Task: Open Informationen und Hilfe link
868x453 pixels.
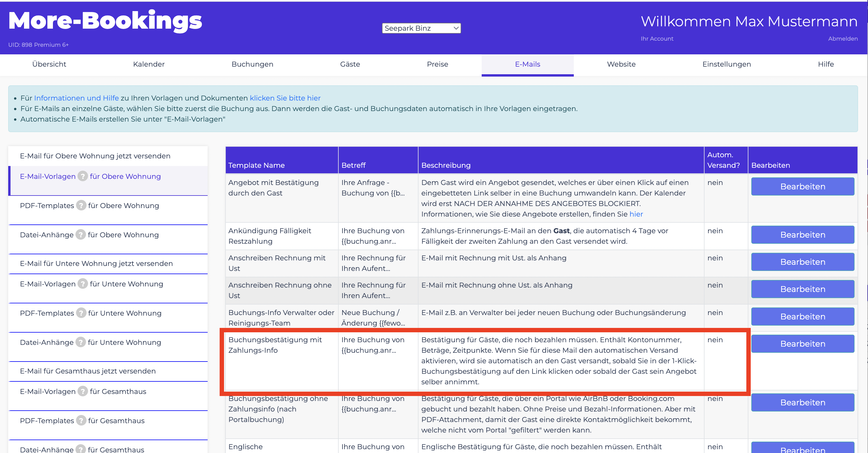Action: 76,98
